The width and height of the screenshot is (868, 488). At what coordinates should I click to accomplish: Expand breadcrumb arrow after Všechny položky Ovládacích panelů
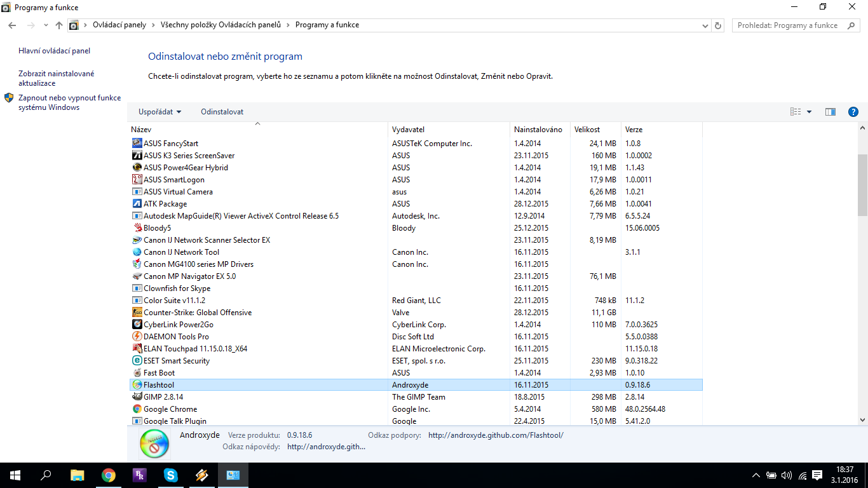click(x=288, y=25)
